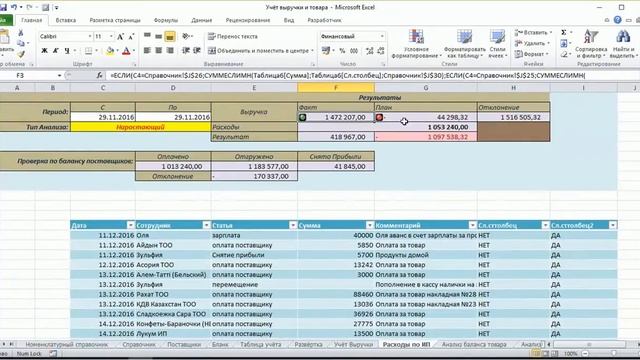Click the red Font Color button
This screenshot has width=640, height=360.
pyautogui.click(x=126, y=51)
